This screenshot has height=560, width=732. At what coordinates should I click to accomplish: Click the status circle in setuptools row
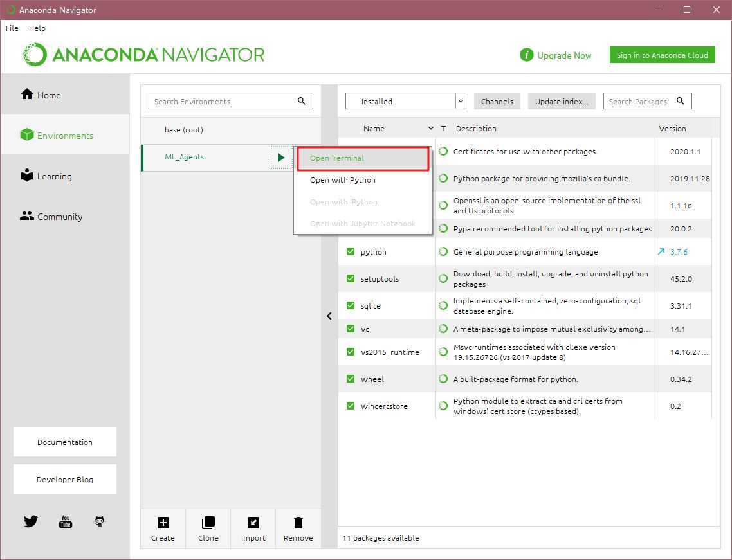coord(443,278)
